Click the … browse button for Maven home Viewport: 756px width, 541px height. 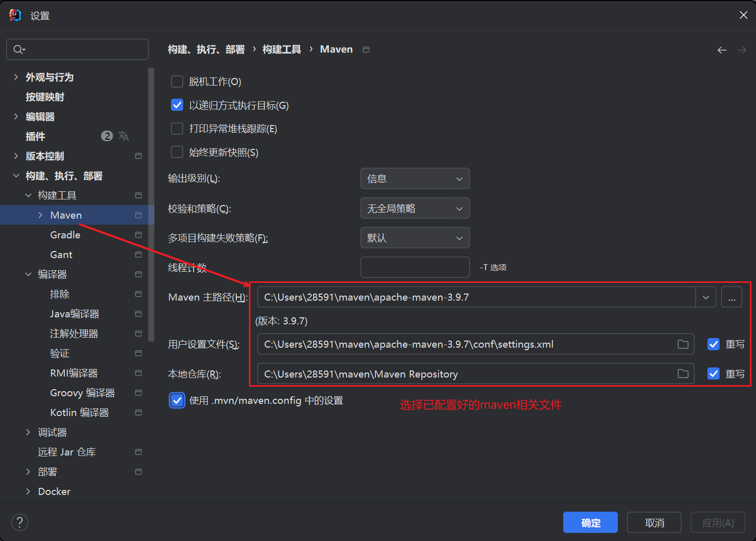click(732, 297)
